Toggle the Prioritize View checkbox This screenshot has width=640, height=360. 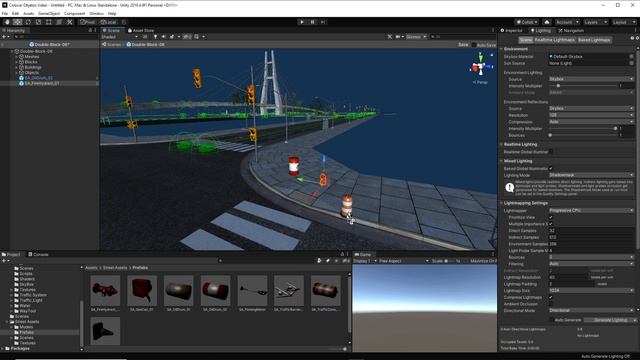(551, 217)
